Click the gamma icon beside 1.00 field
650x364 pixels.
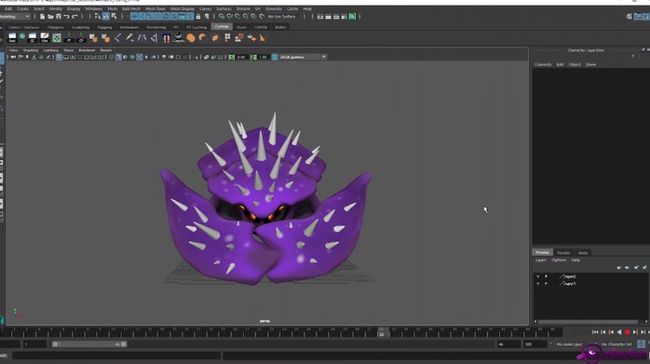tap(253, 57)
